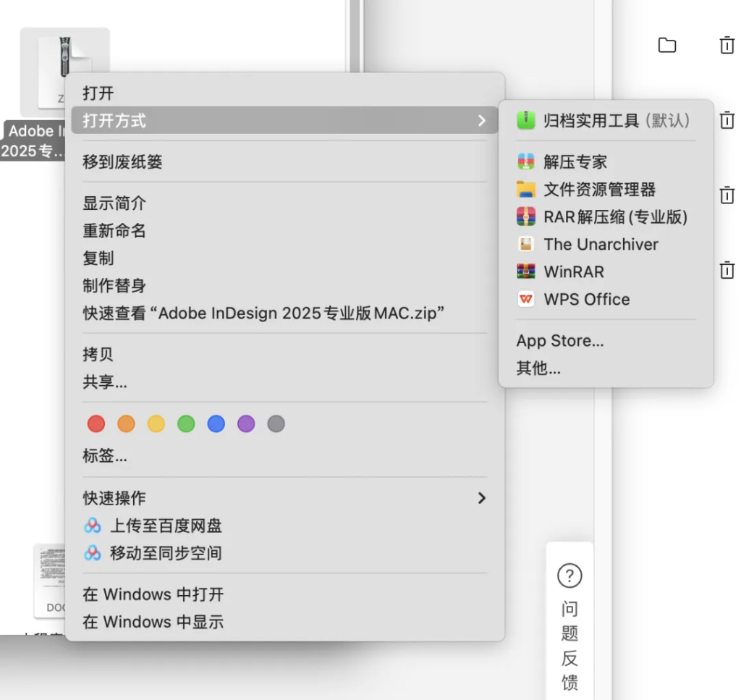Click the WPS Office app icon

tap(525, 299)
